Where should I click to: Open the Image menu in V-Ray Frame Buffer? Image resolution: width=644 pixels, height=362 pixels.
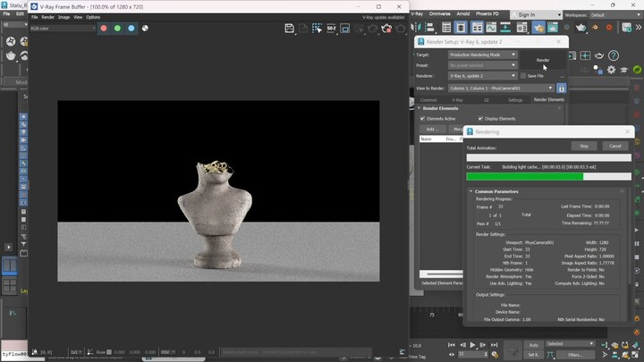(64, 17)
